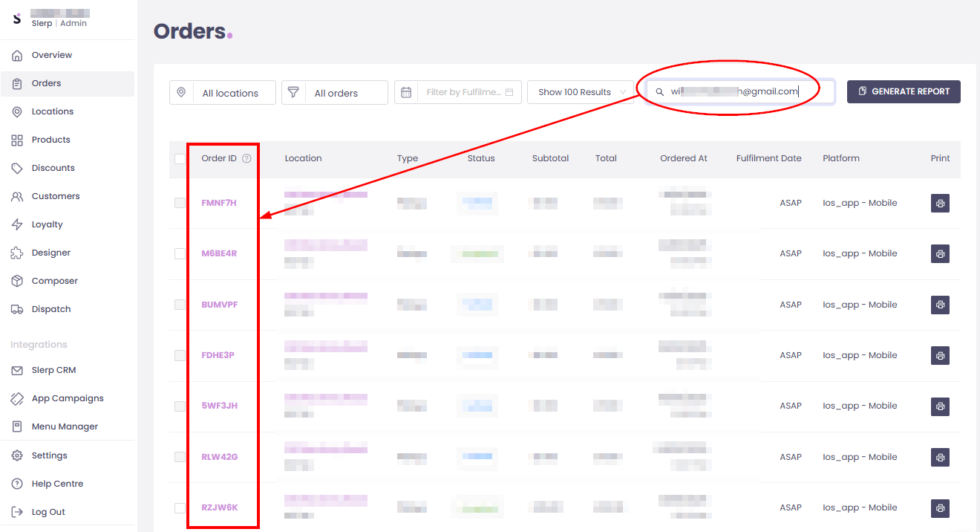
Task: Open the Menu Manager sidebar item
Action: pyautogui.click(x=65, y=426)
